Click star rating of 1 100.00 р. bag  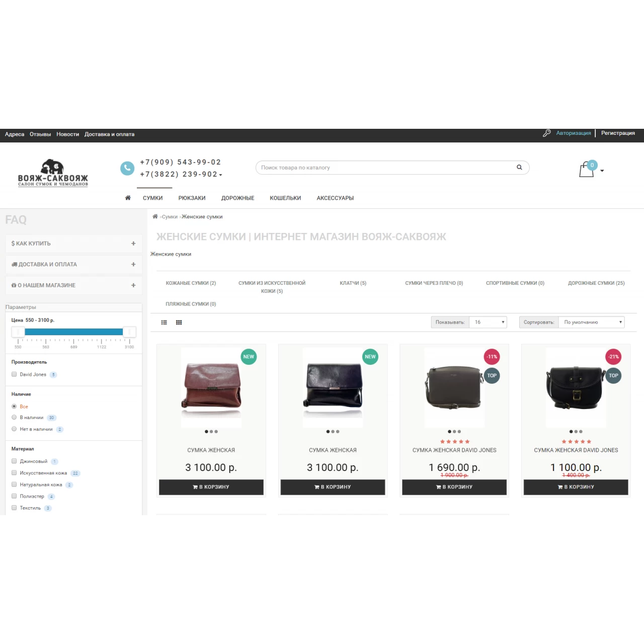point(577,442)
